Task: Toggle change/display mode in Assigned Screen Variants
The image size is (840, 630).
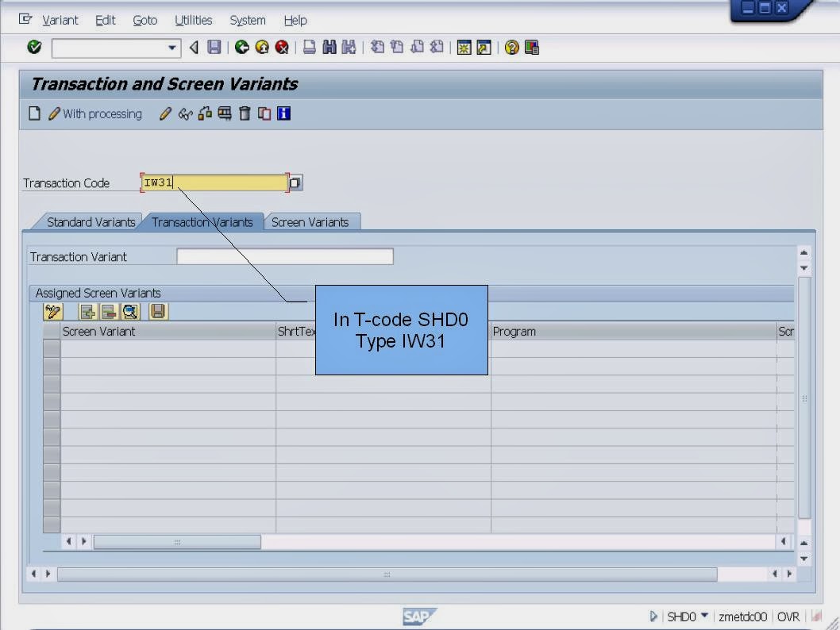Action: 52,311
